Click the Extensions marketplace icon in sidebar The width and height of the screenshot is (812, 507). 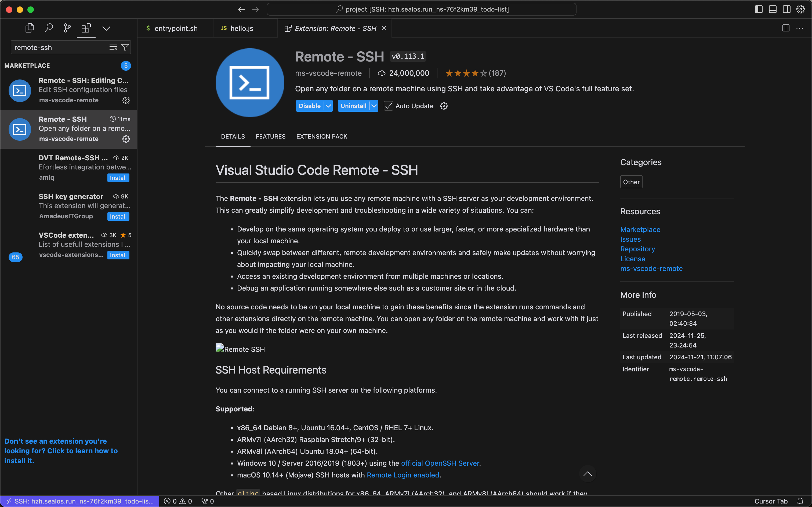(86, 27)
